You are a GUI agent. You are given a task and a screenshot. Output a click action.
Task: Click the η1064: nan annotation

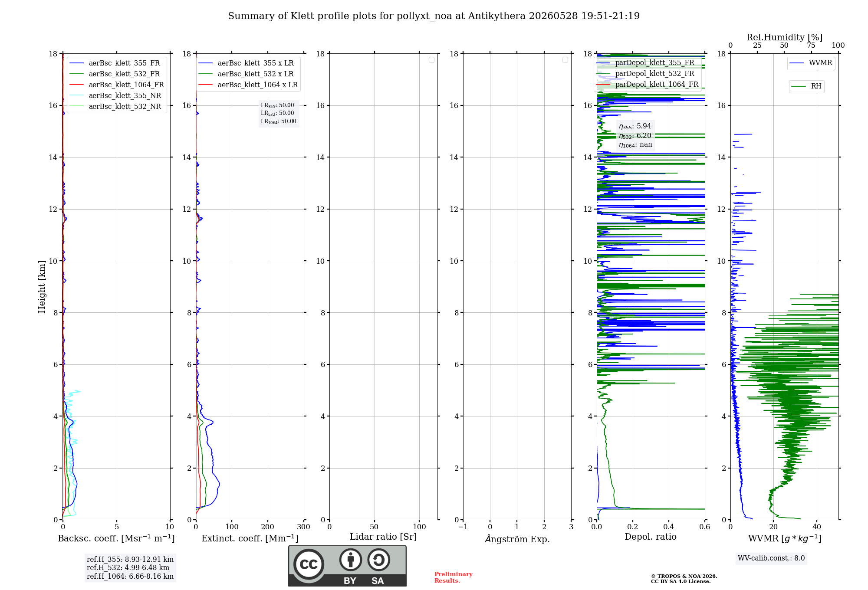click(x=635, y=145)
